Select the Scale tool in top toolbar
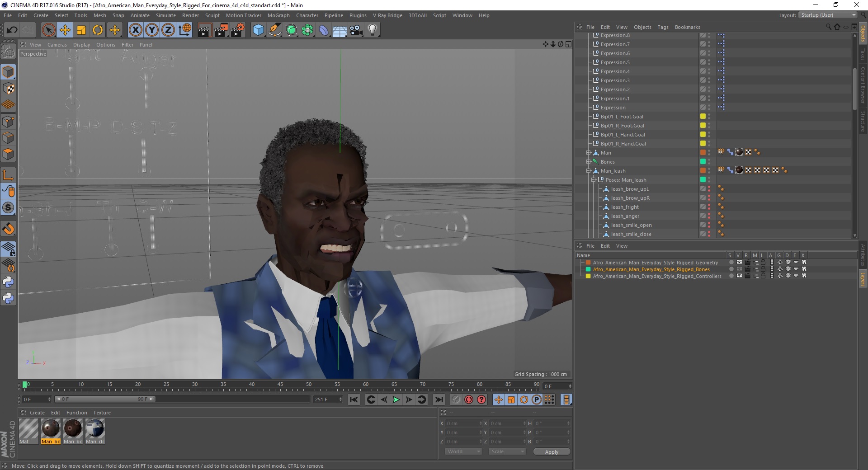Image resolution: width=868 pixels, height=470 pixels. [81, 30]
